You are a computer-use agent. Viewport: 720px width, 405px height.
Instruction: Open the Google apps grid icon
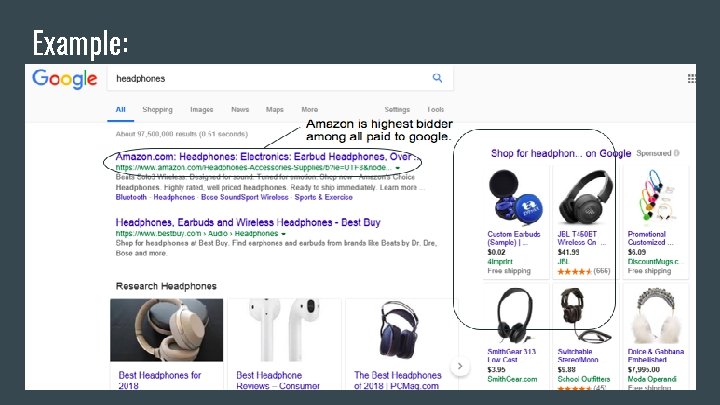pyautogui.click(x=691, y=79)
